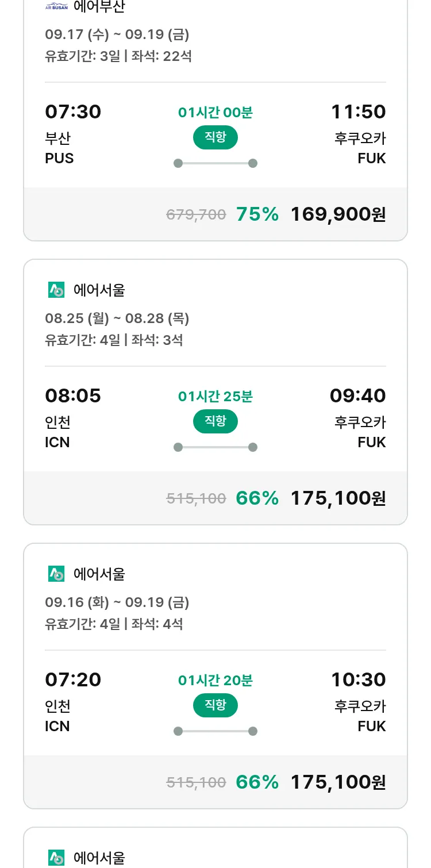Image resolution: width=431 pixels, height=868 pixels.
Task: Click 에어서울 name on 08.25 card
Action: (x=99, y=290)
